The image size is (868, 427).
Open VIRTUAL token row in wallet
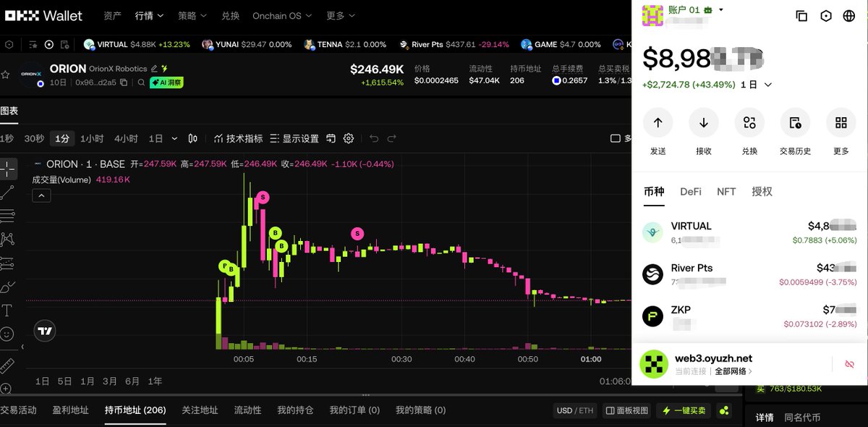pos(749,232)
